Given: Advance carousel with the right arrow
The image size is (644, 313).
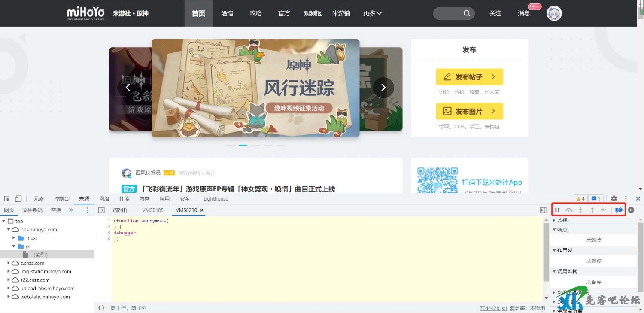Looking at the screenshot, I should click(383, 88).
